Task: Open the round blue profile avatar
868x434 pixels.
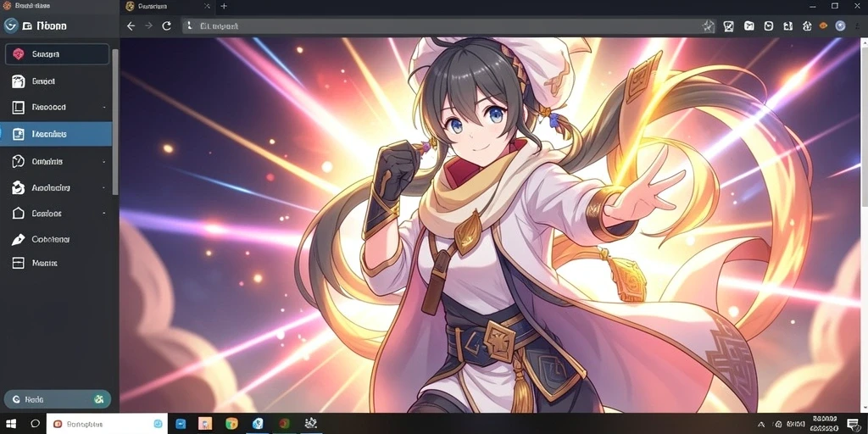Action: [x=840, y=25]
